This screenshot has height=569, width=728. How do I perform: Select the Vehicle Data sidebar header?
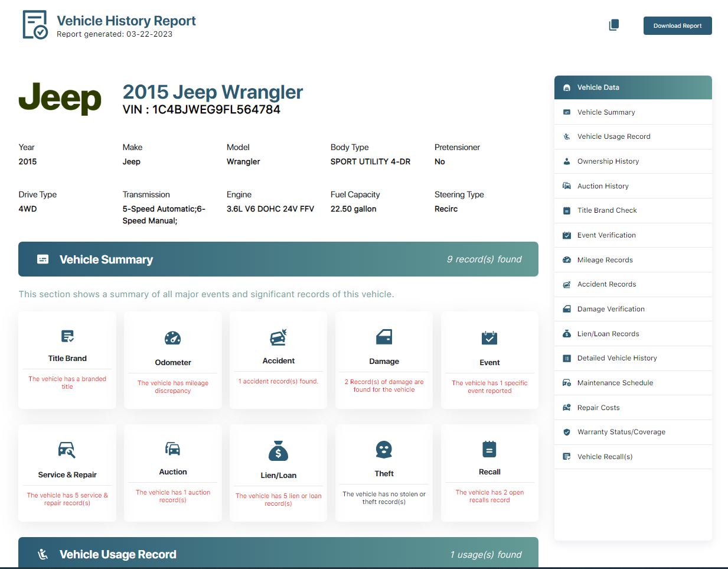tap(633, 87)
